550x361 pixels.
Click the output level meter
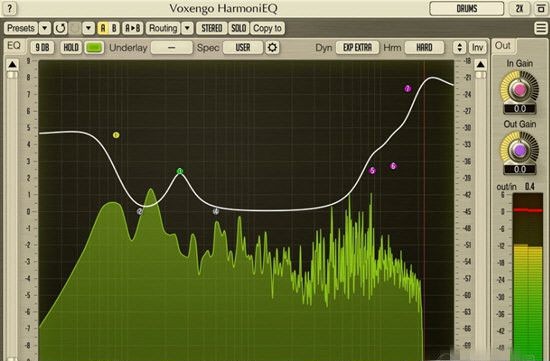528,277
